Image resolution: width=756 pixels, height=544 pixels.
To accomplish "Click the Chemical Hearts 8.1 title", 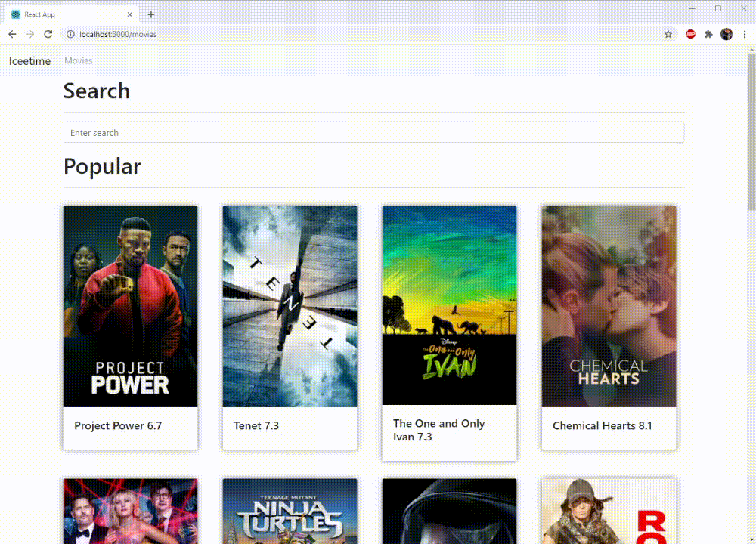I will [x=603, y=425].
